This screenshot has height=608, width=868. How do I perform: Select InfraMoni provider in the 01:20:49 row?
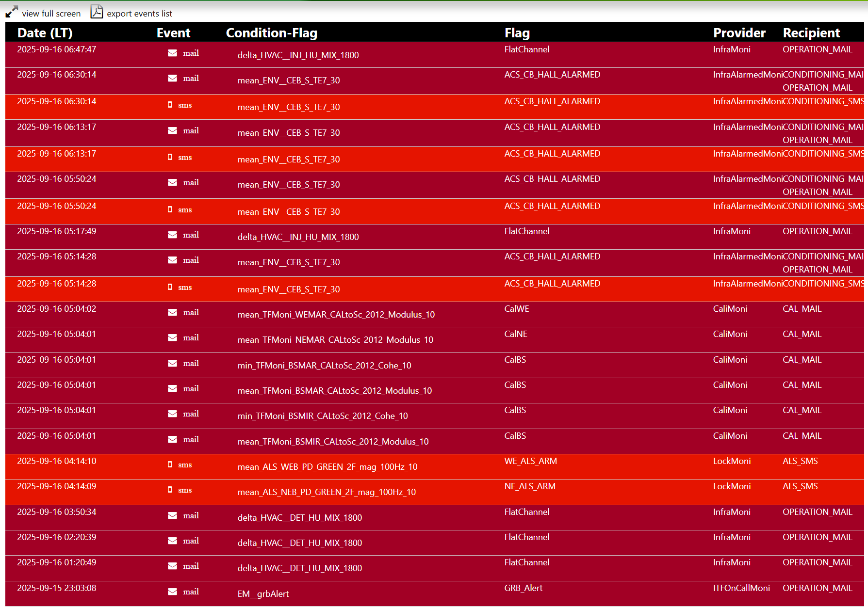(x=732, y=562)
